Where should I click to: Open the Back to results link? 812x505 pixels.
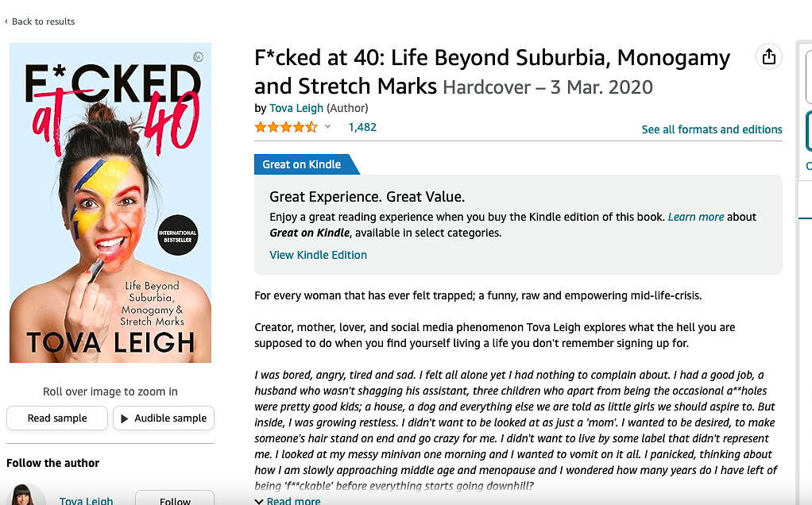[44, 21]
